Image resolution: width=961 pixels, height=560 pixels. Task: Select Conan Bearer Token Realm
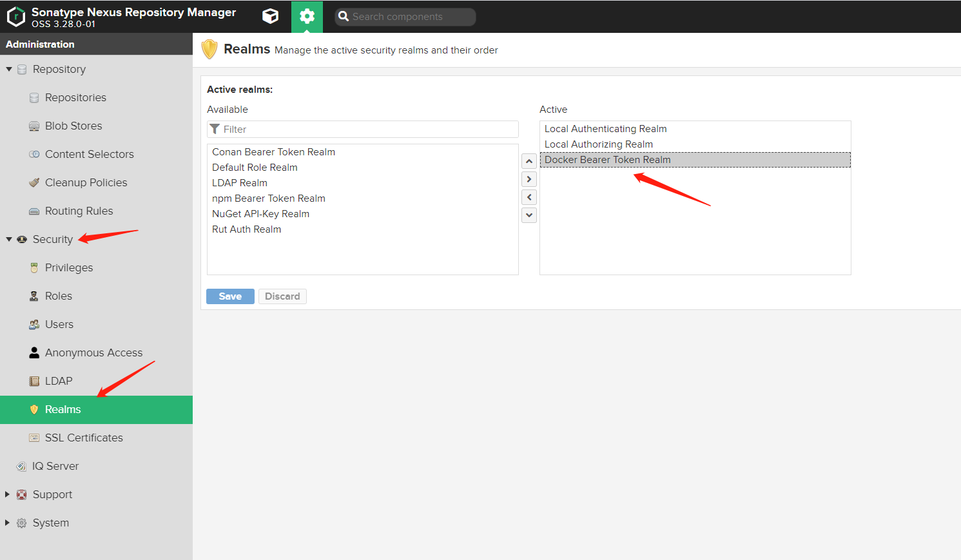(x=363, y=152)
